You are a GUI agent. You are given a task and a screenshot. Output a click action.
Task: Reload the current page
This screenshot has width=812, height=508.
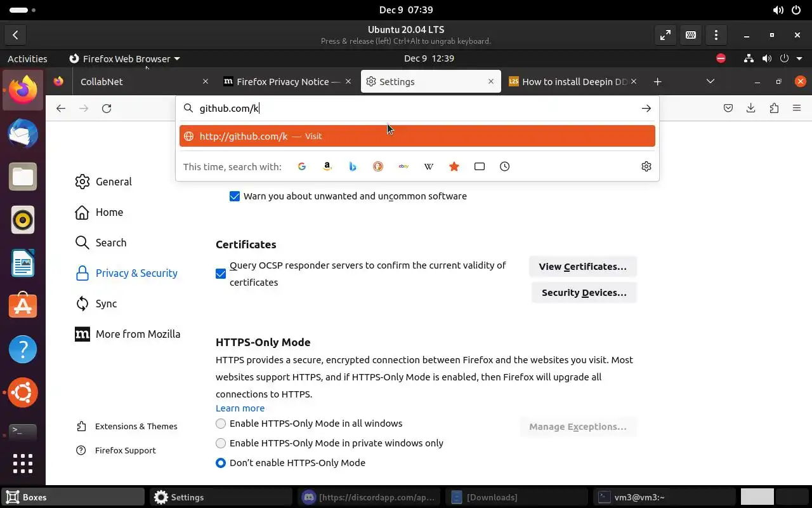[x=107, y=109]
